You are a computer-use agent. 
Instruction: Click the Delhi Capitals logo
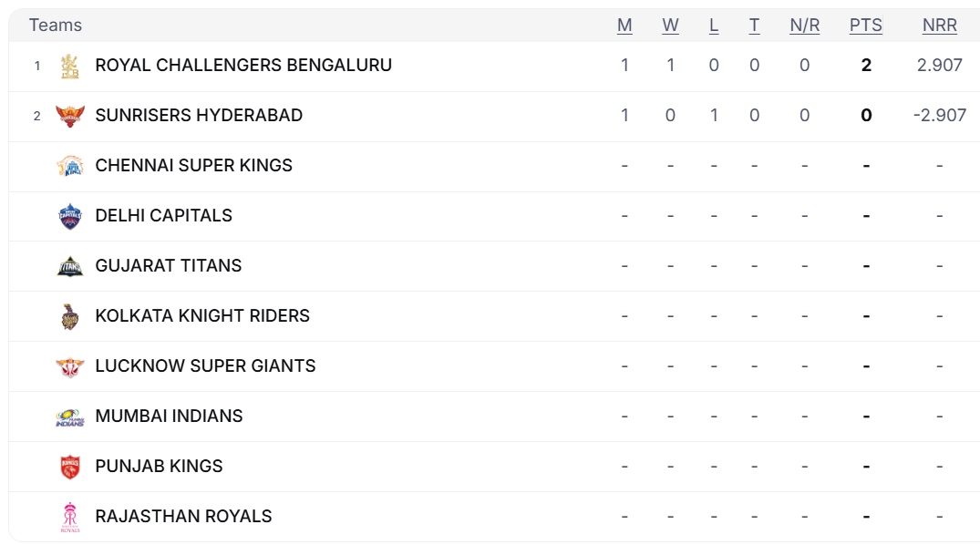tap(69, 216)
